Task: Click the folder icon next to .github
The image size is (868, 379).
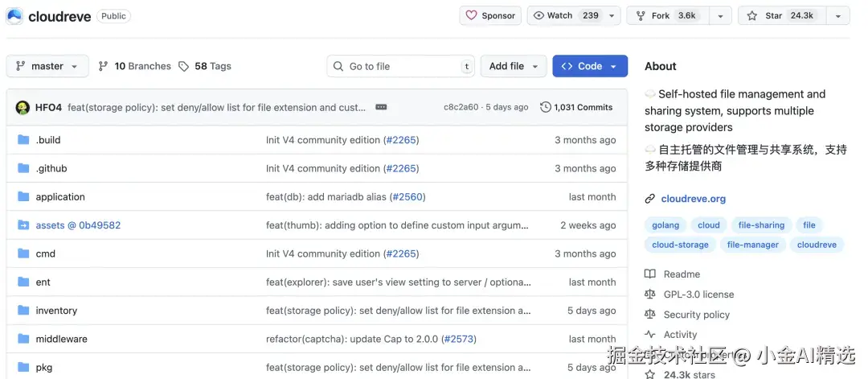Action: 23,168
